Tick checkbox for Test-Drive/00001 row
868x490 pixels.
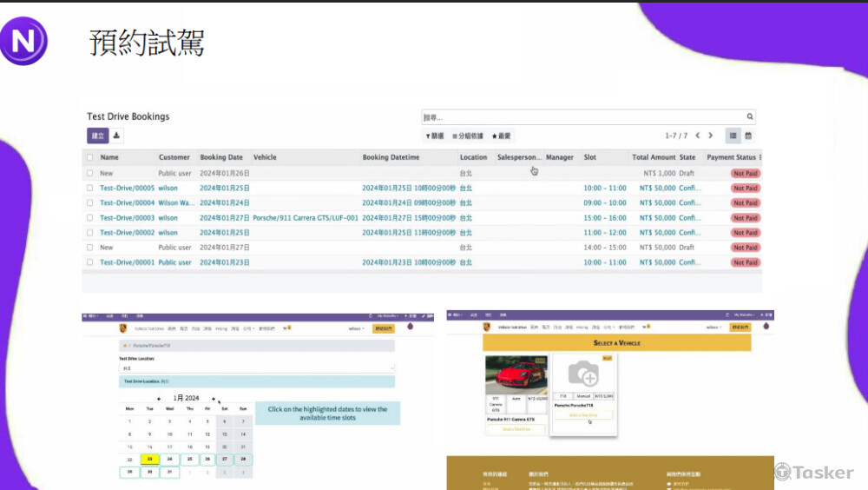pyautogui.click(x=89, y=262)
